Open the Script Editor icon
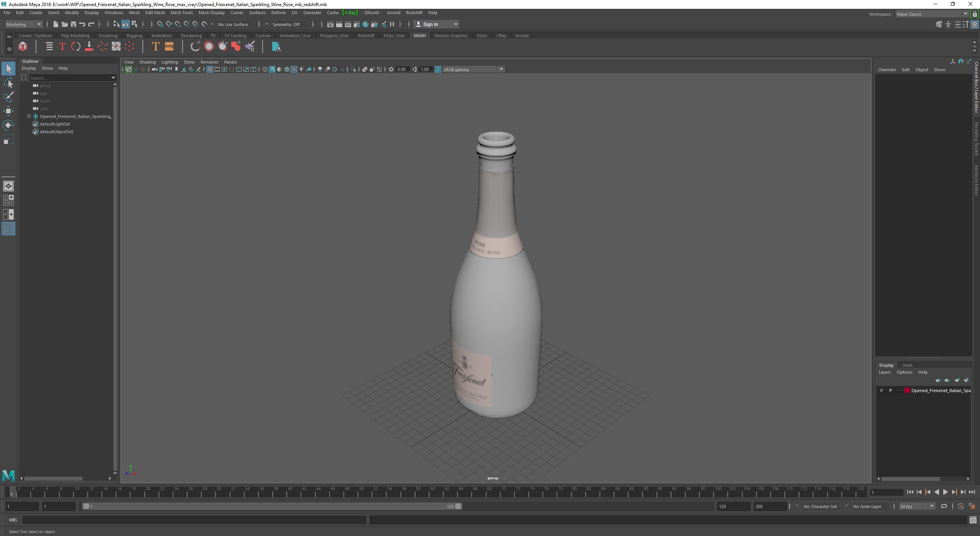The image size is (980, 536). pyautogui.click(x=973, y=520)
